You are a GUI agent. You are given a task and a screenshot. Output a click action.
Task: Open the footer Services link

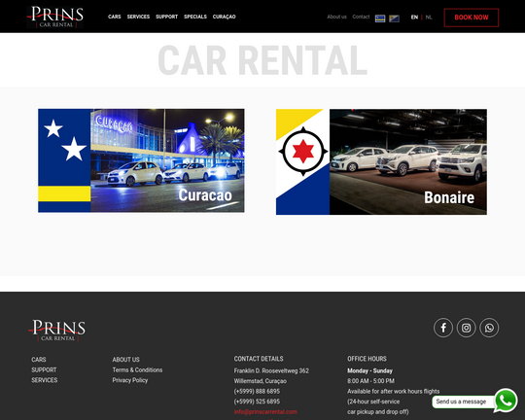coord(45,380)
